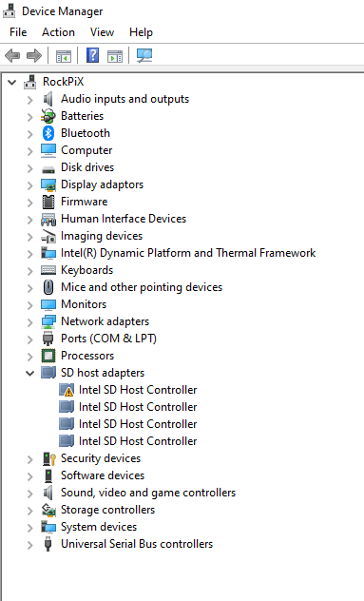Click the Keyboards icon

point(48,270)
